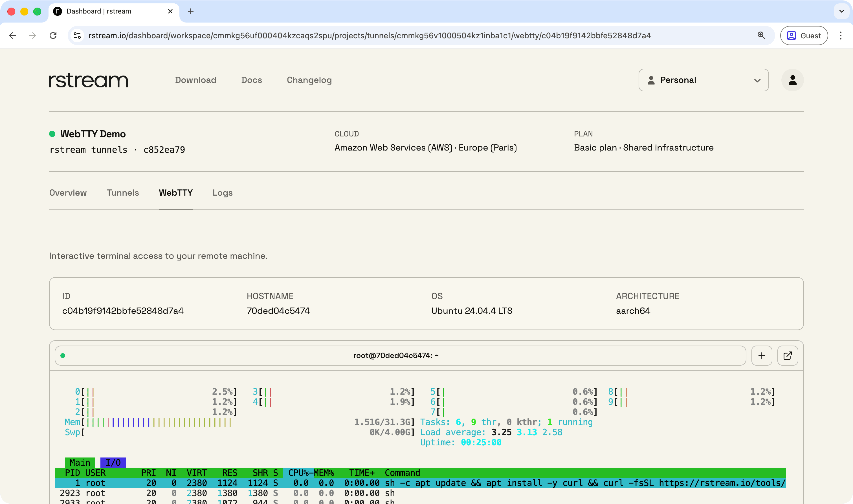The image size is (853, 504).
Task: Click inside the browser address bar
Action: tap(408, 35)
